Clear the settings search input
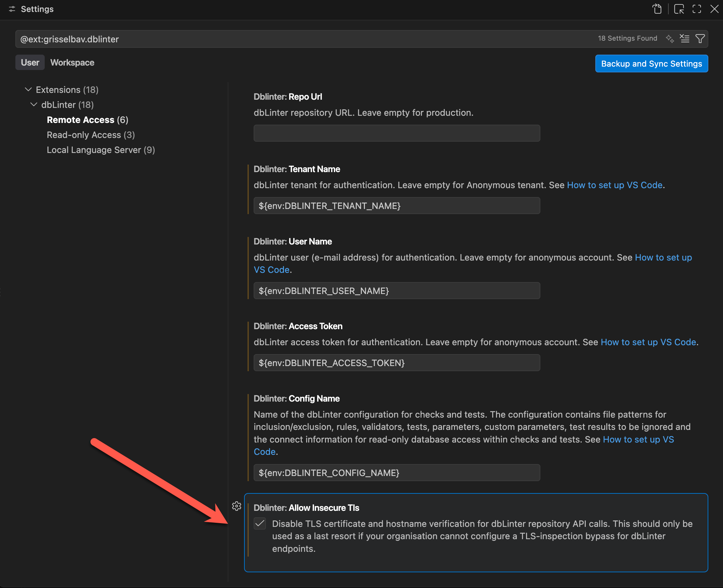Viewport: 723px width, 588px height. point(684,39)
